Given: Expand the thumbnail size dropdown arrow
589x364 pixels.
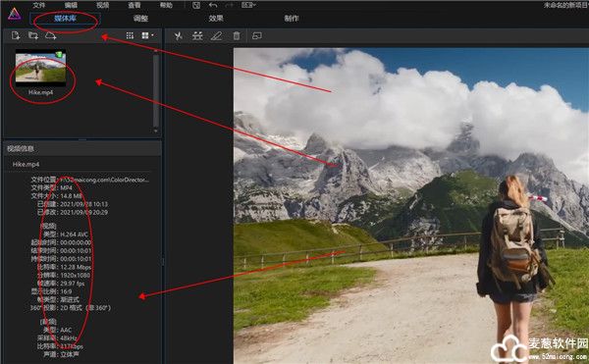Looking at the screenshot, I should click(152, 35).
